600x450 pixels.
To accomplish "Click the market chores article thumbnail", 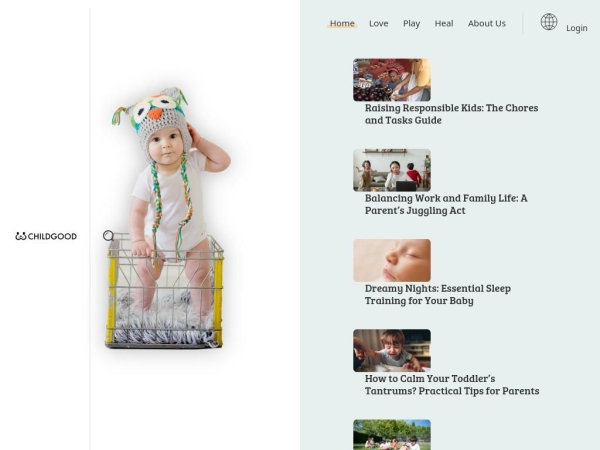I will pos(392,80).
